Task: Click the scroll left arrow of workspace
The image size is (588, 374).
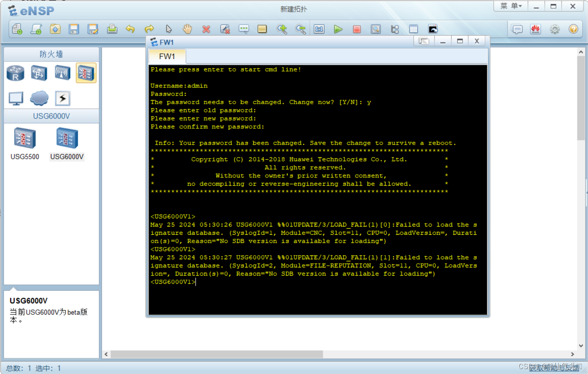Action: click(107, 354)
